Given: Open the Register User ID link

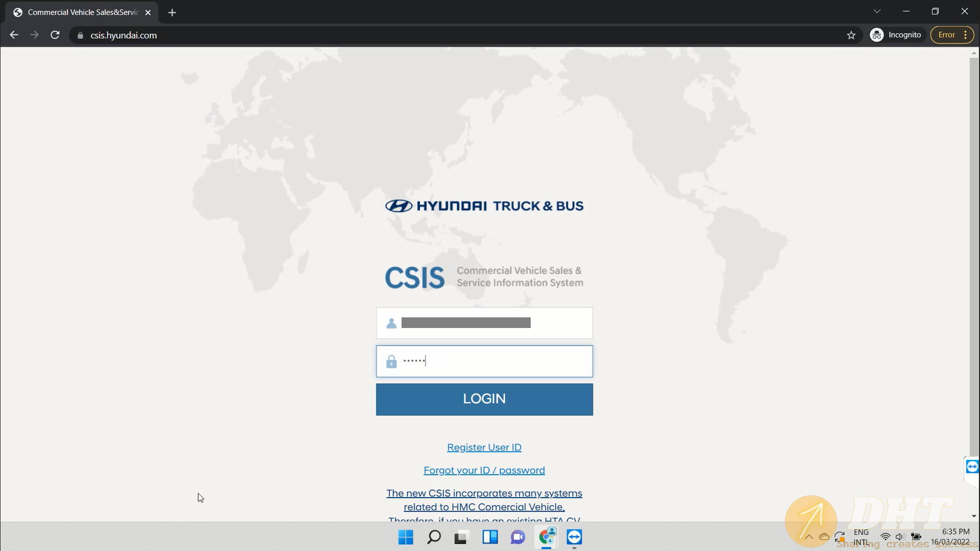Looking at the screenshot, I should [484, 447].
